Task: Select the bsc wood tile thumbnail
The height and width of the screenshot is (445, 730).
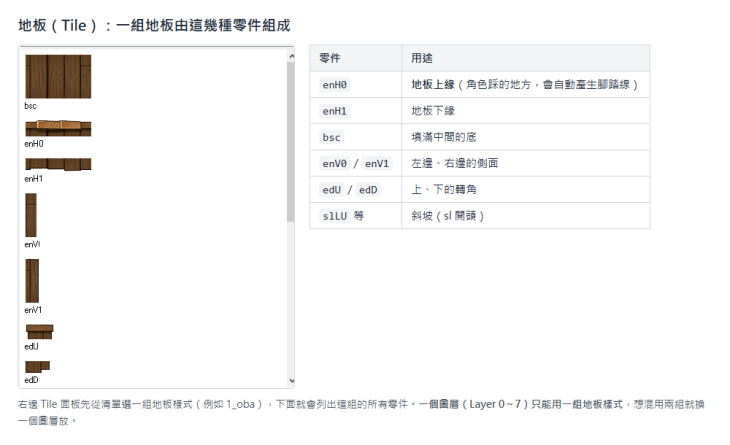Action: click(58, 76)
